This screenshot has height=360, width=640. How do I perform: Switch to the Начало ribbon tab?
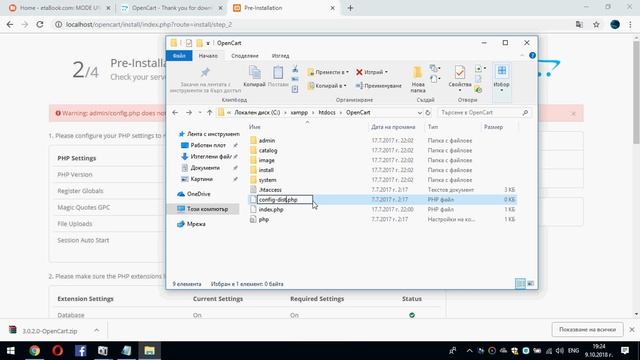[x=208, y=56]
